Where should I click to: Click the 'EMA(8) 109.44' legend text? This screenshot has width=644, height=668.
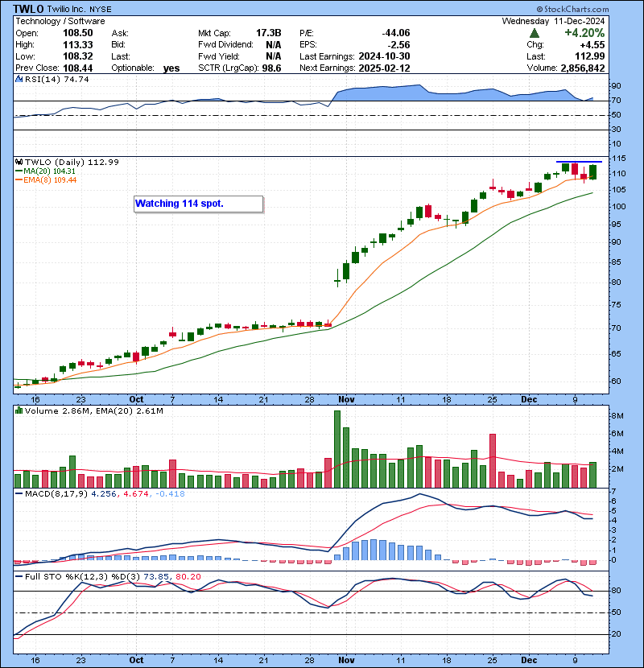coord(50,180)
